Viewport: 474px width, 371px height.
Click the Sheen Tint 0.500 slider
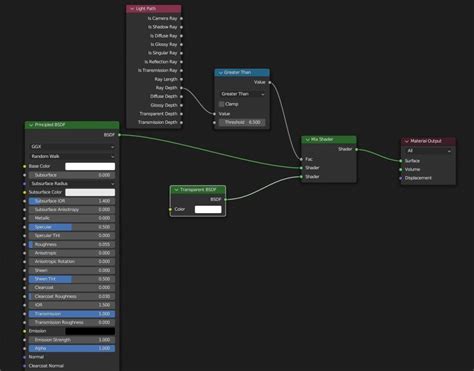click(72, 279)
